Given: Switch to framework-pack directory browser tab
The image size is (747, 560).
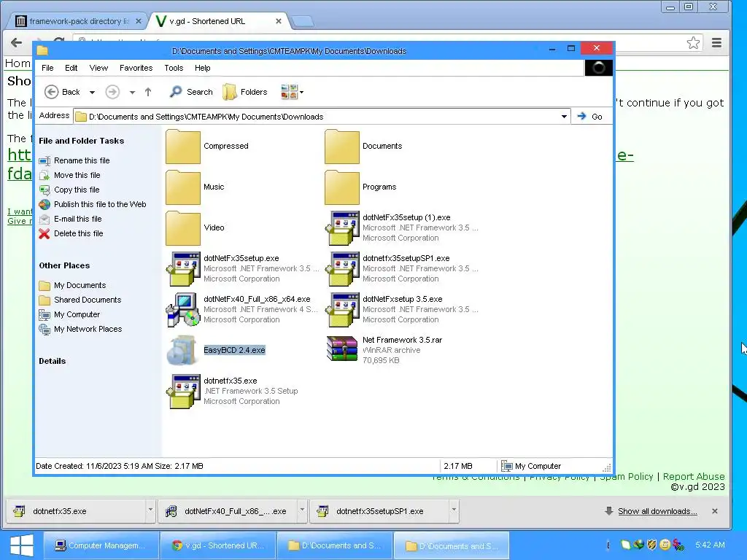Looking at the screenshot, I should (78, 21).
